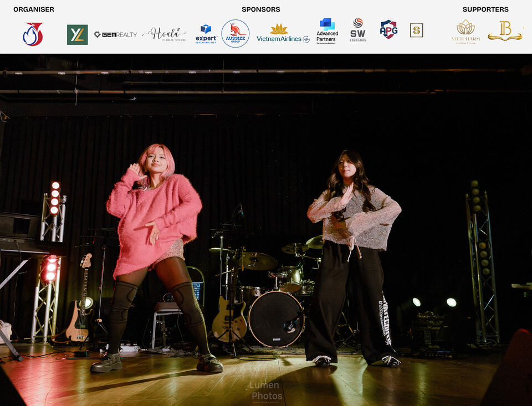This screenshot has height=406, width=532.
Task: Select the GEM Realty logo
Action: (115, 34)
